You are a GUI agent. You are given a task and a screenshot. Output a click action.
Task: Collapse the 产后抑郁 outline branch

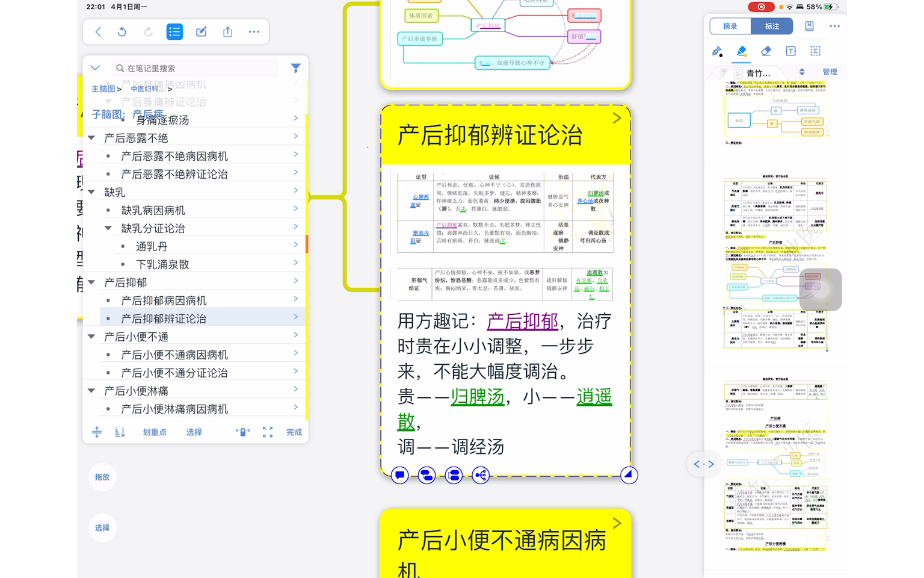(x=91, y=282)
